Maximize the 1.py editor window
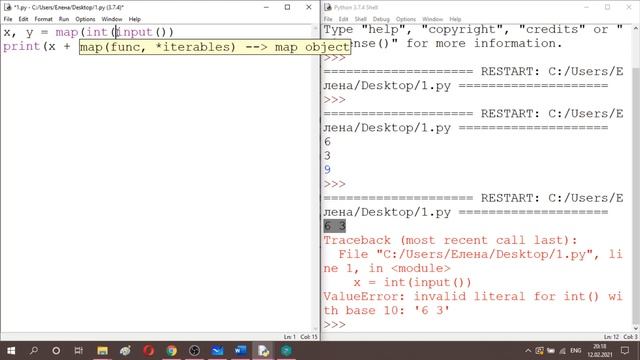640x360 pixels. tap(287, 7)
